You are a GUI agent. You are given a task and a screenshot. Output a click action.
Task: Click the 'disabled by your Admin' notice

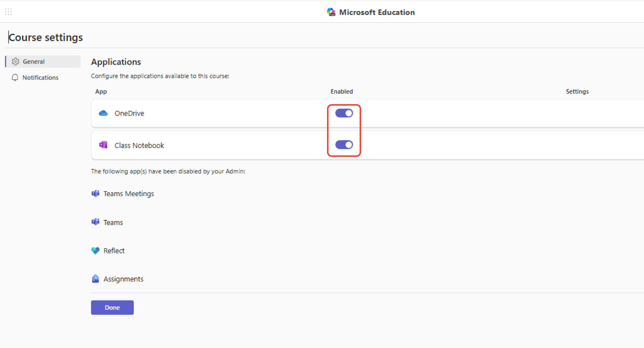(168, 171)
